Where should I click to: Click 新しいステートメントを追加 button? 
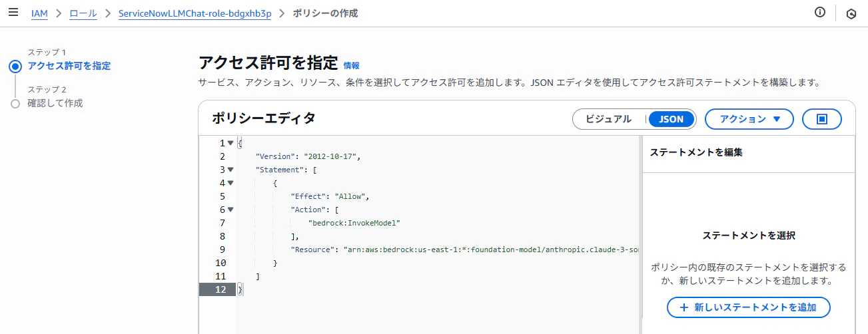coord(749,307)
